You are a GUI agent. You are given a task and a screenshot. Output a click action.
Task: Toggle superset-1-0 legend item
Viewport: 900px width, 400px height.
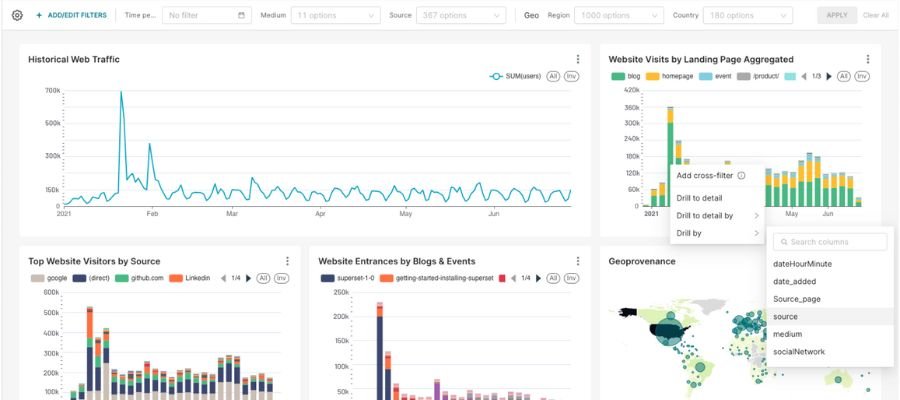[x=347, y=278]
